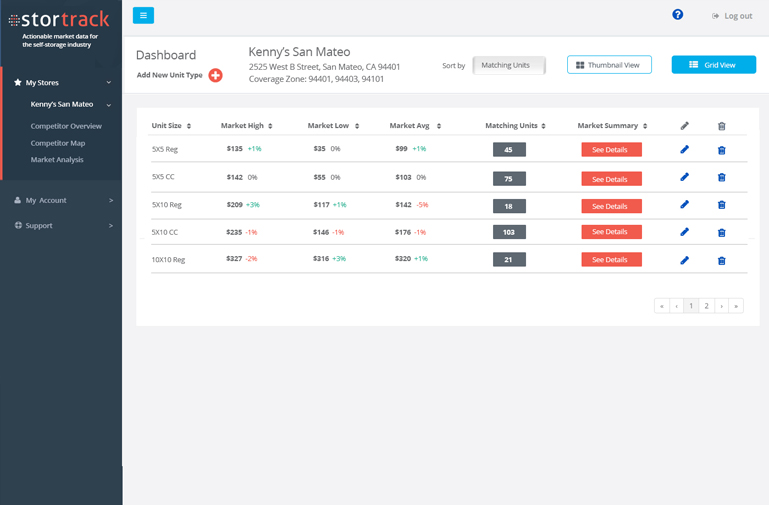Click the pencil icon for 5X10 Reg
The width and height of the screenshot is (769, 505).
point(684,205)
